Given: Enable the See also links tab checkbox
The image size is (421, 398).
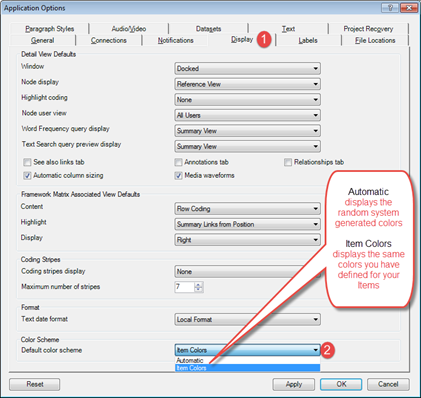Looking at the screenshot, I should pos(27,162).
